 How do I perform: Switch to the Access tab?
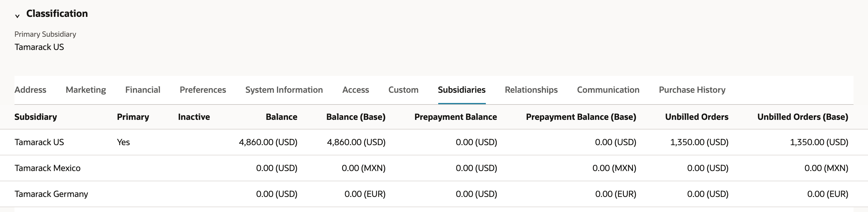click(x=356, y=90)
